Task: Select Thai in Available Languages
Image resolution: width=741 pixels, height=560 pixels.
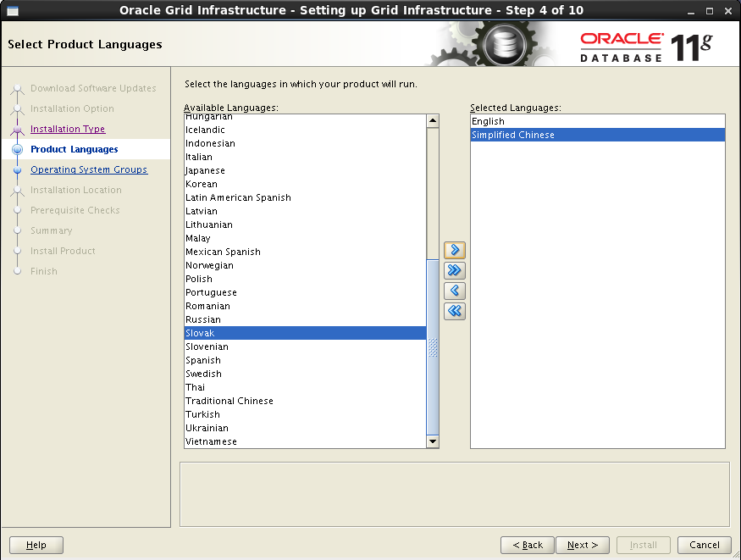Action: tap(305, 387)
